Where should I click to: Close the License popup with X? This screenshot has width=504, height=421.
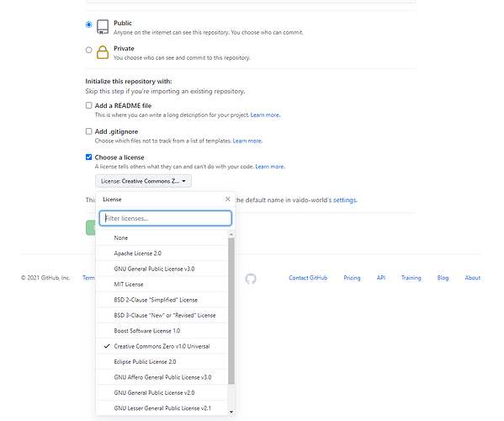point(227,199)
